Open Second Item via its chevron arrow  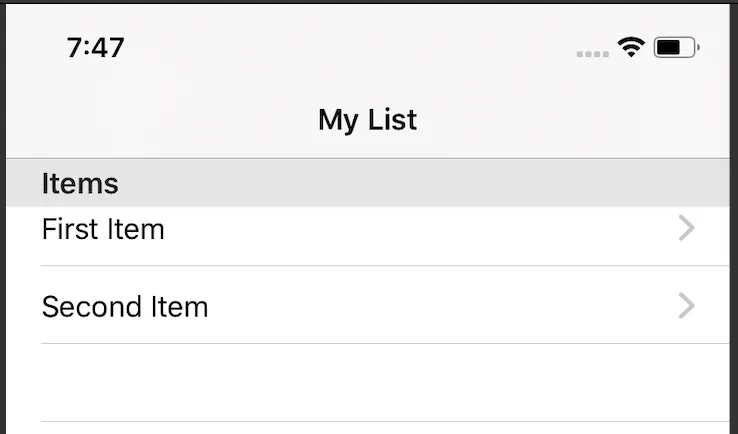(686, 305)
